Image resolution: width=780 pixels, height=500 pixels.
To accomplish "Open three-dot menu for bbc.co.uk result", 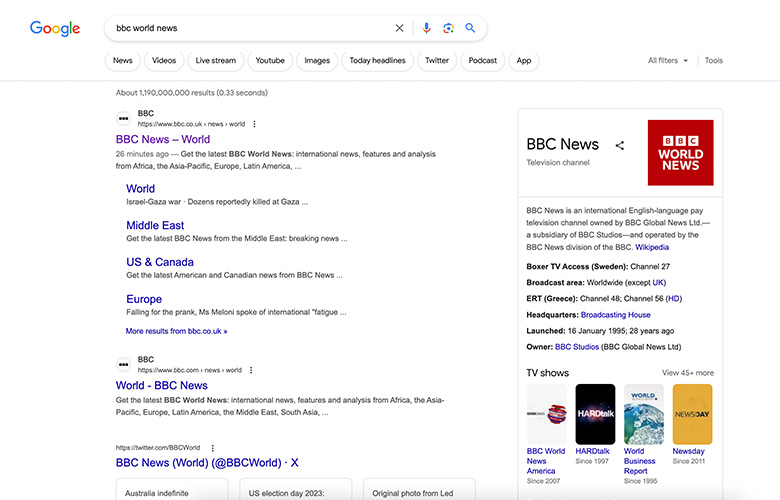I will (254, 124).
